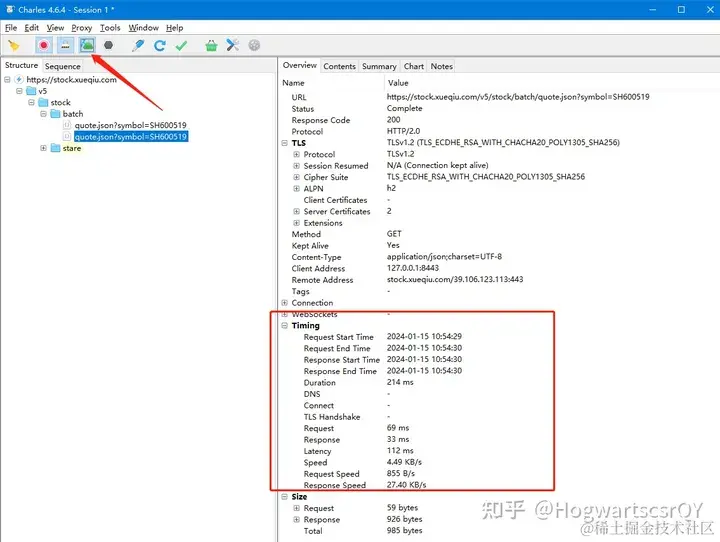
Task: Expand the stare folder node
Action: point(43,148)
